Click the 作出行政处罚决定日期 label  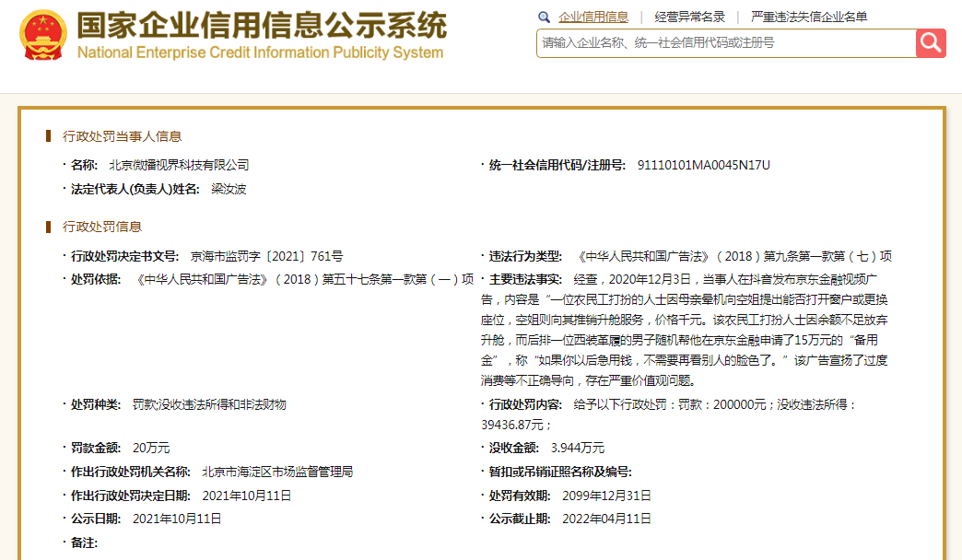[x=131, y=496]
